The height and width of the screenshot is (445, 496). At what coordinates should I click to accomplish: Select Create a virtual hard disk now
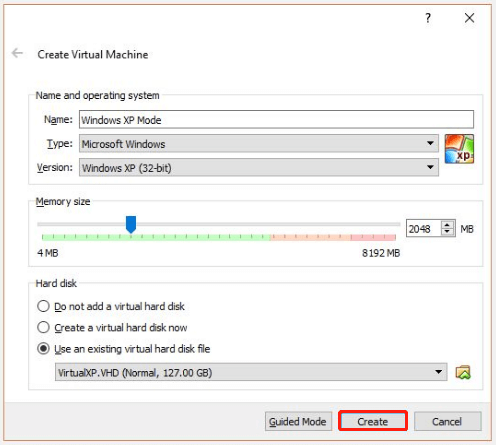tap(112, 327)
